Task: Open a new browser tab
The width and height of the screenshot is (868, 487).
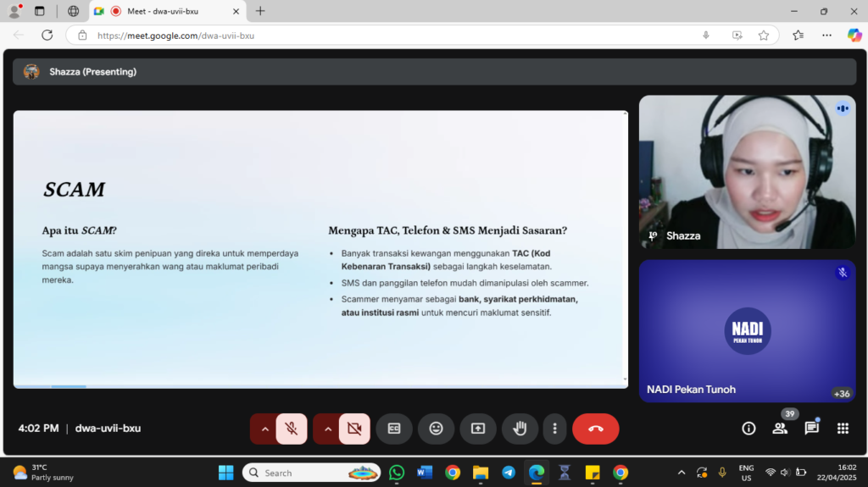Action: coord(260,11)
